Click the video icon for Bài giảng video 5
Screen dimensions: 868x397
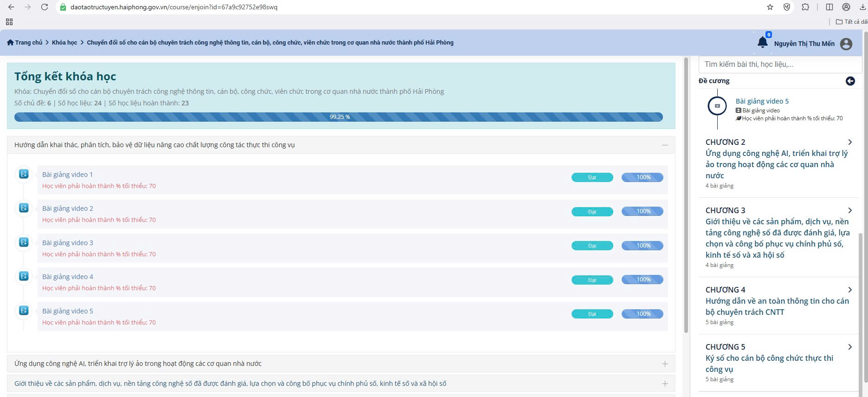click(x=24, y=311)
